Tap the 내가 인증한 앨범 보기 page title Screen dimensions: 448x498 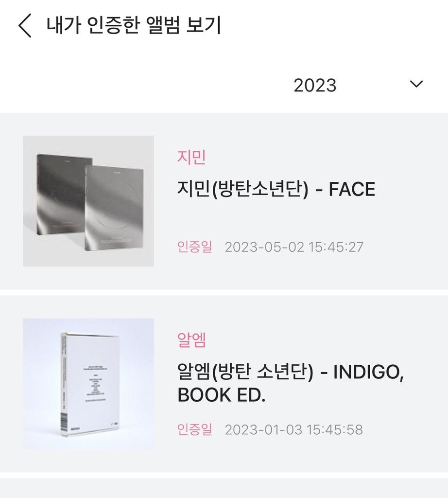[x=134, y=26]
